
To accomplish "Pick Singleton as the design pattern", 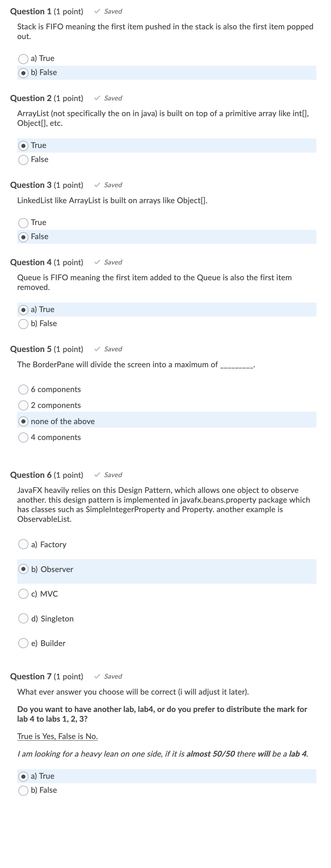I will click(23, 618).
